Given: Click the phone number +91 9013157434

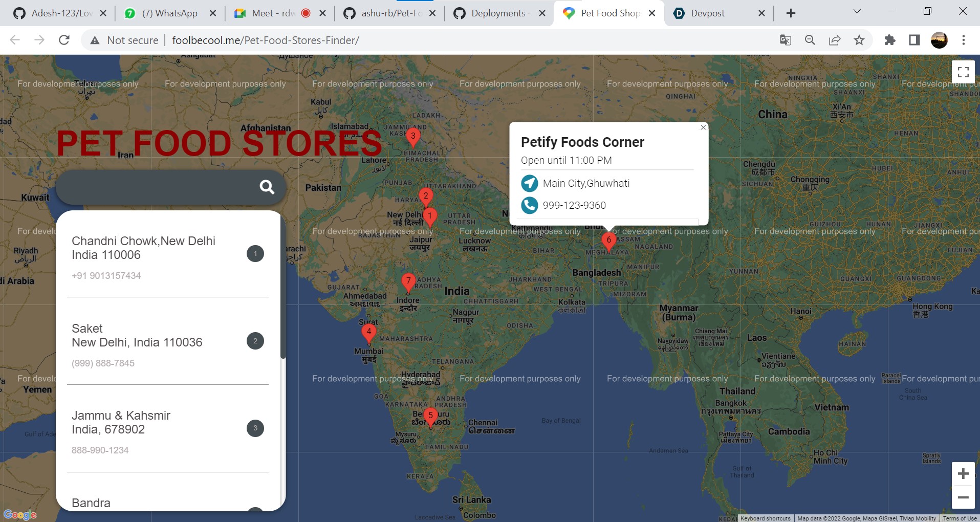Looking at the screenshot, I should click(106, 276).
